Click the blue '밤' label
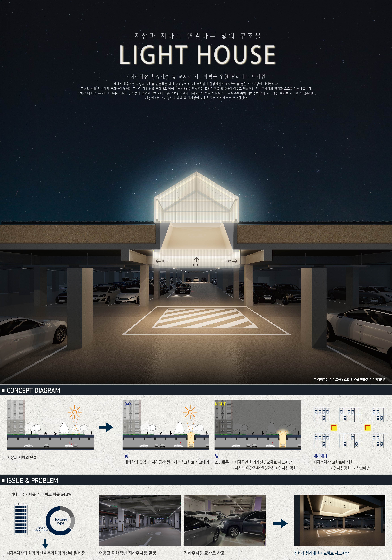392x560 pixels. [x=217, y=456]
